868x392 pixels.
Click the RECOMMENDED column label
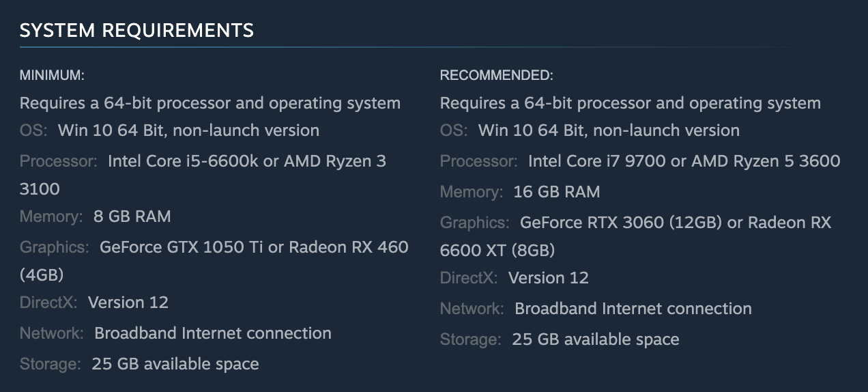pyautogui.click(x=496, y=75)
